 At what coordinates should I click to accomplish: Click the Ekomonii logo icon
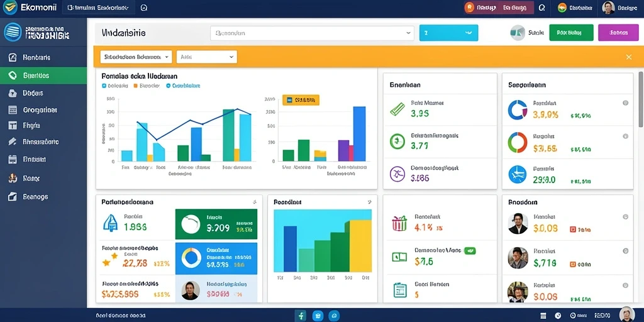[9, 8]
